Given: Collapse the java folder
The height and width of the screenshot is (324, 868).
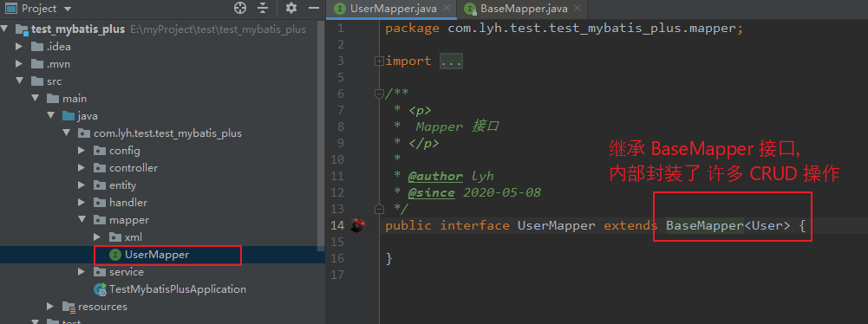Looking at the screenshot, I should (x=51, y=116).
